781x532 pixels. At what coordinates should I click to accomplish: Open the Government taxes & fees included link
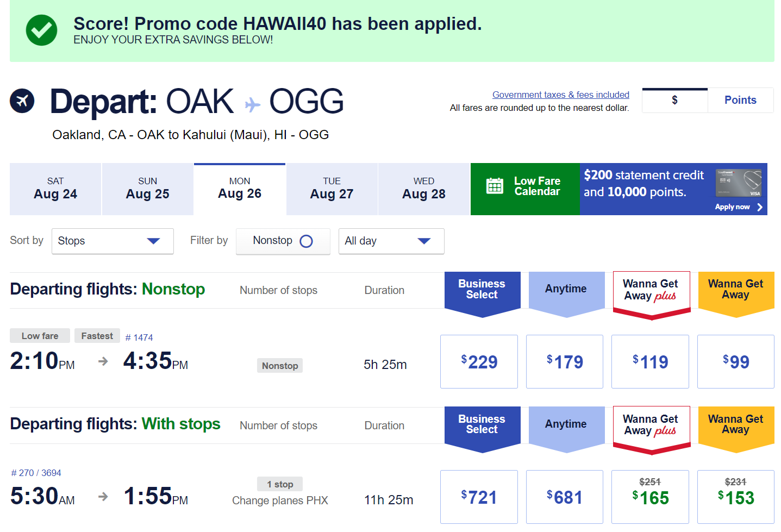(x=560, y=94)
